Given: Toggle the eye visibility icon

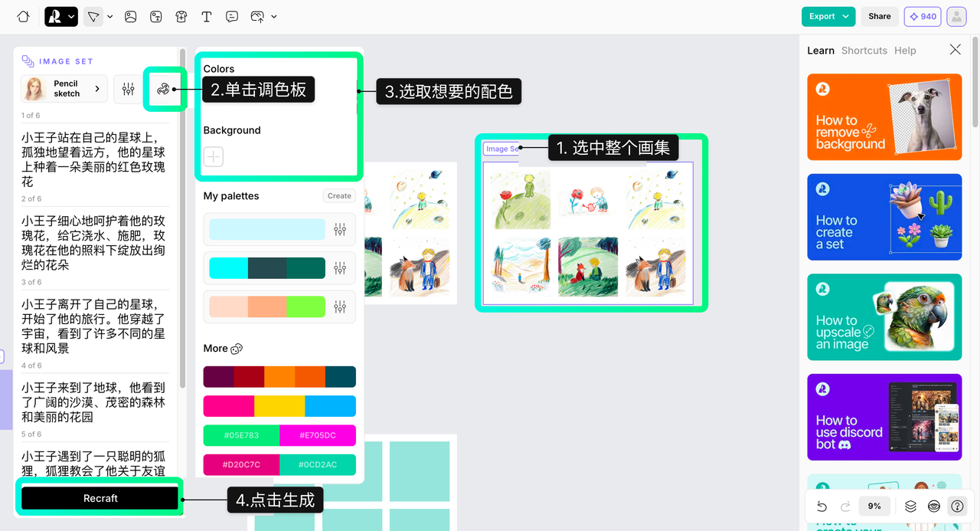Looking at the screenshot, I should 934,506.
